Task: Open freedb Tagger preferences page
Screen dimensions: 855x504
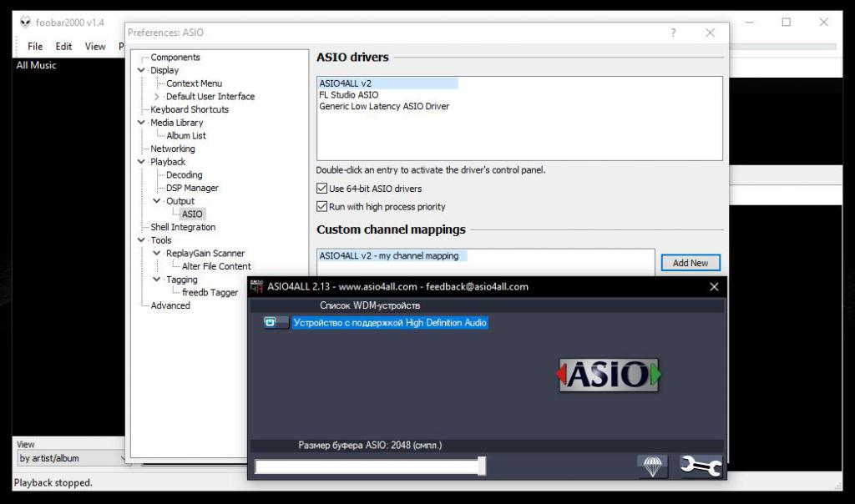Action: tap(210, 293)
